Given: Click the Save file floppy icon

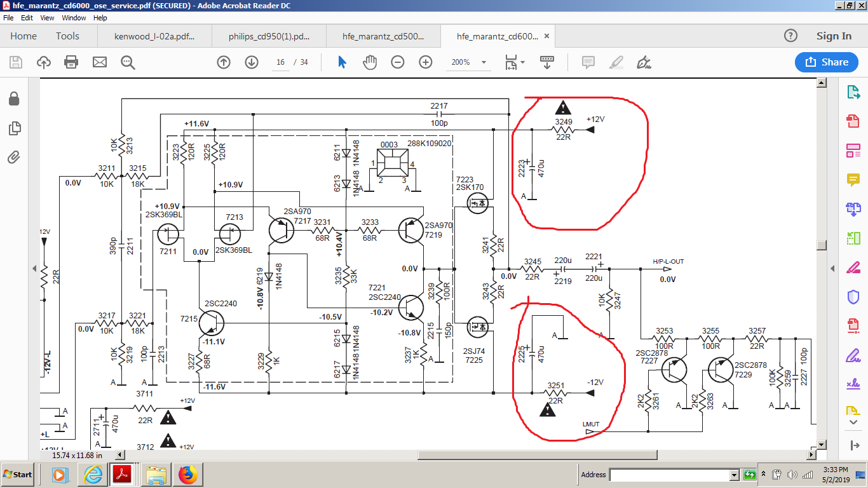Looking at the screenshot, I should point(16,62).
